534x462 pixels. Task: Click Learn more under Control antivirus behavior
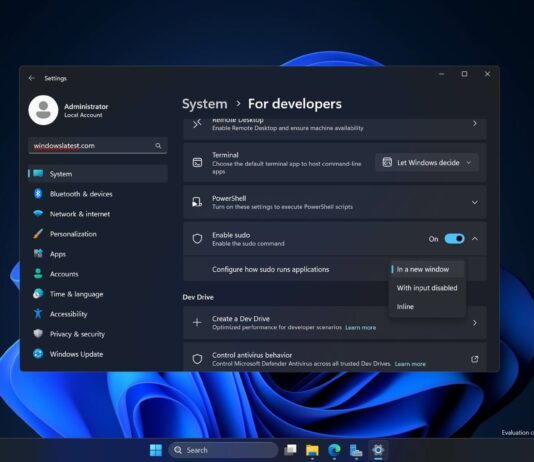click(x=410, y=364)
